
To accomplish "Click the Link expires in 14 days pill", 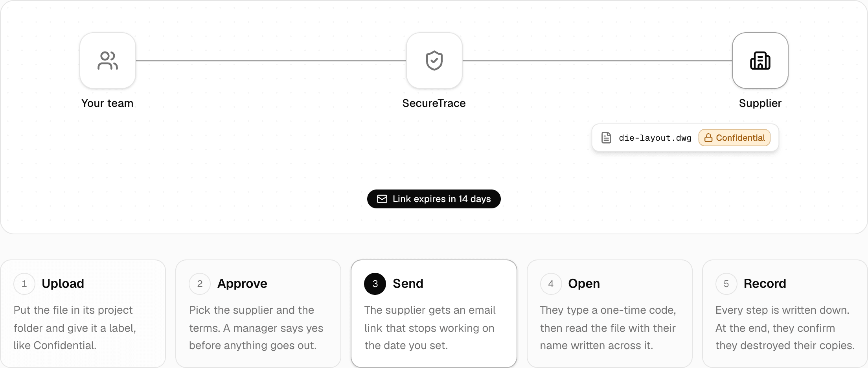I will point(434,199).
